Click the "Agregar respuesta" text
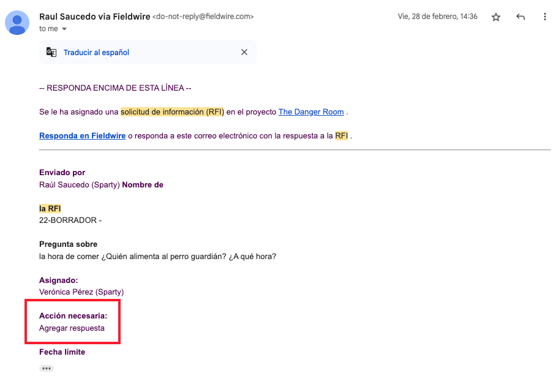556x392 pixels. click(72, 328)
